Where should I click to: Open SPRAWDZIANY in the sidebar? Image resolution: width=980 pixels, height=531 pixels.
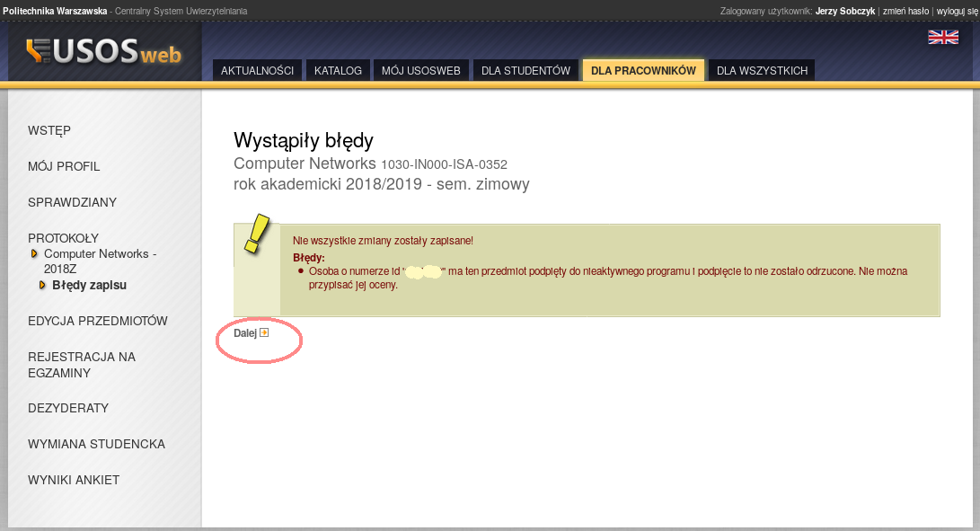[72, 202]
